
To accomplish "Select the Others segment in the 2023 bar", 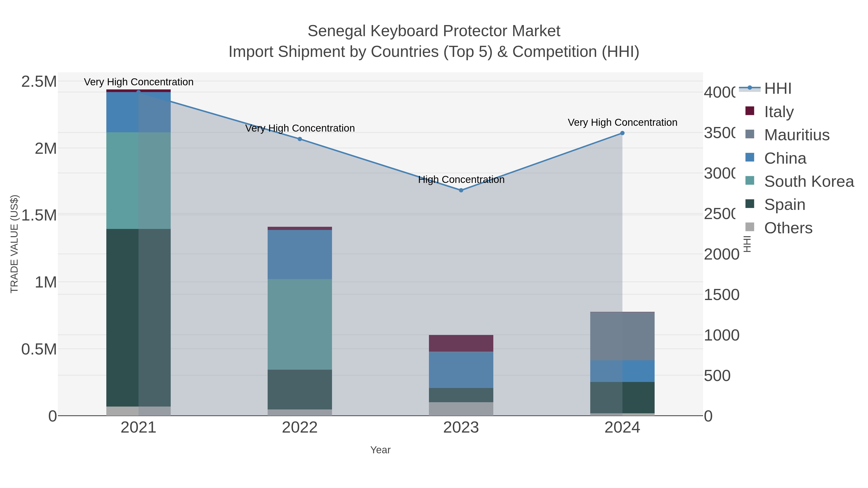I will (x=461, y=409).
